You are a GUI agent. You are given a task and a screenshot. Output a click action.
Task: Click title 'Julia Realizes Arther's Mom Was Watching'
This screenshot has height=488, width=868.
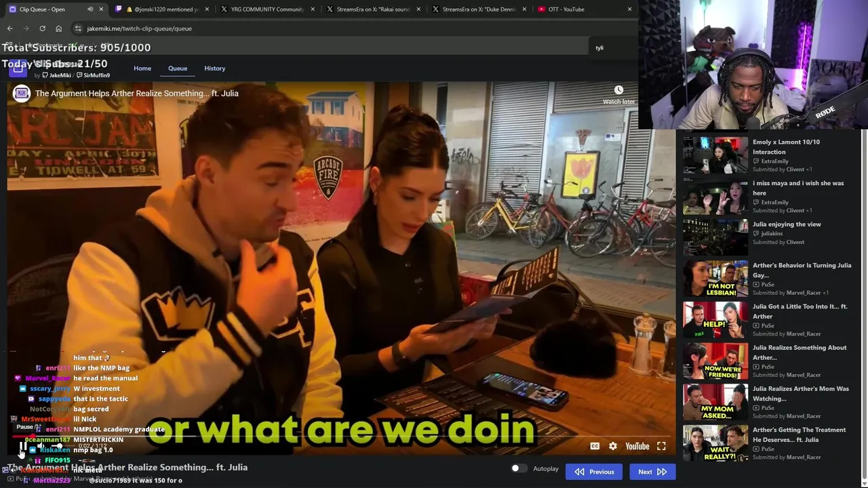[800, 393]
